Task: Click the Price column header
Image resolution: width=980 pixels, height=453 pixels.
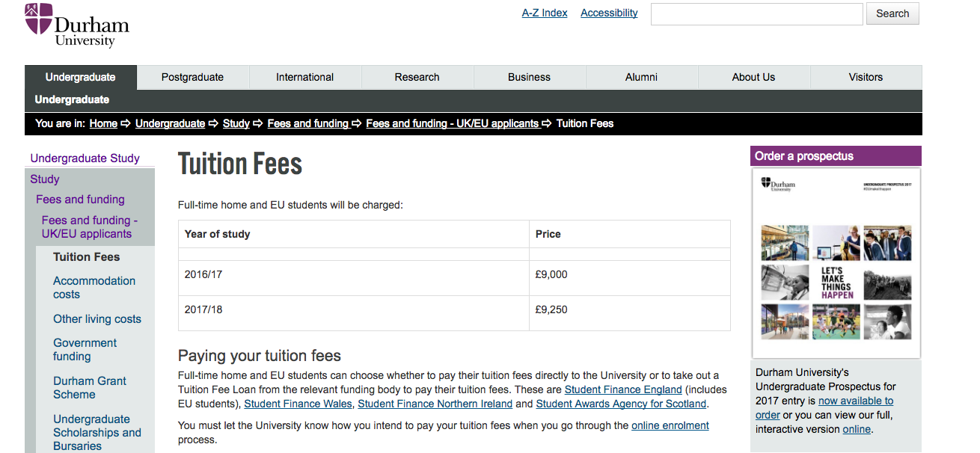Action: tap(630, 234)
